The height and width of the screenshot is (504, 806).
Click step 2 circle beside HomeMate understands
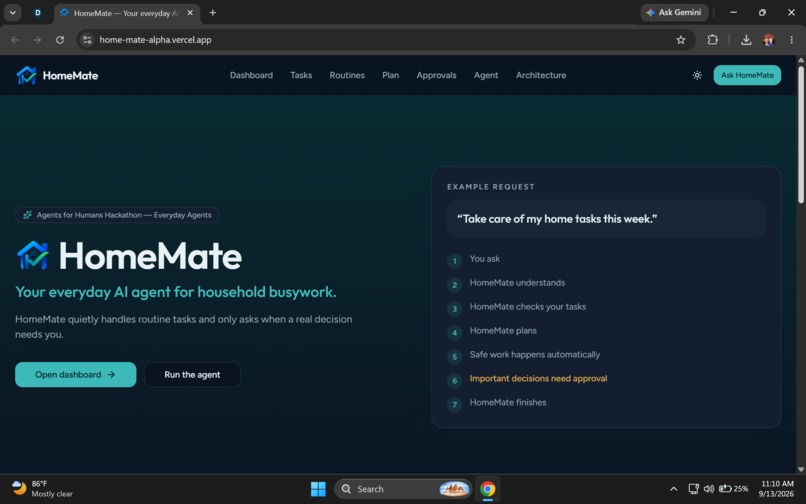[x=454, y=284]
